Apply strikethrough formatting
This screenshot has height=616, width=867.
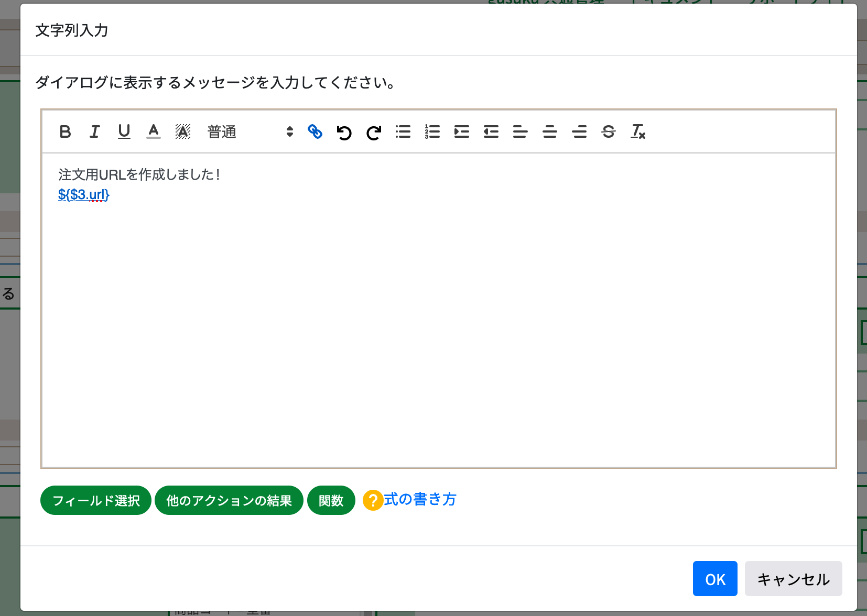(x=609, y=132)
